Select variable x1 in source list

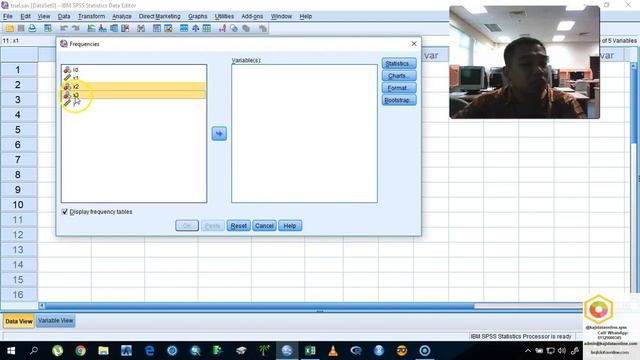134,78
